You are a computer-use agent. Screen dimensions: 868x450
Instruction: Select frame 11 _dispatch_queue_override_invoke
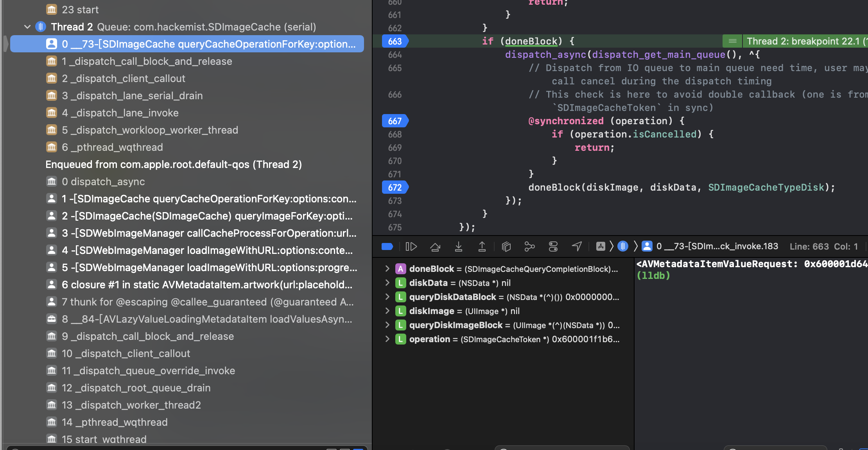(187, 371)
